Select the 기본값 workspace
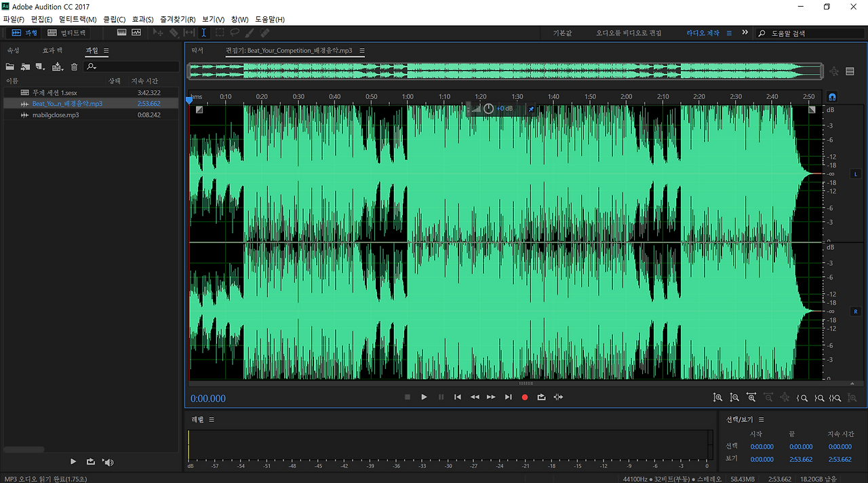This screenshot has height=483, width=868. coord(563,33)
